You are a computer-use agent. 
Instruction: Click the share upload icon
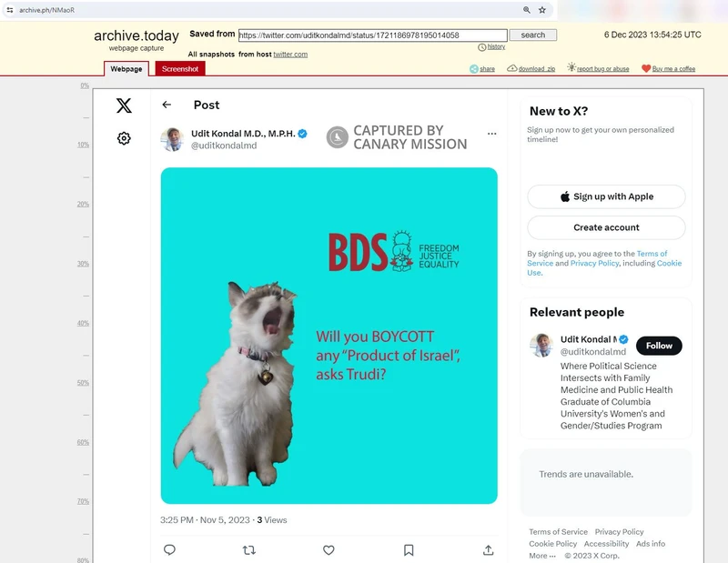click(x=489, y=550)
